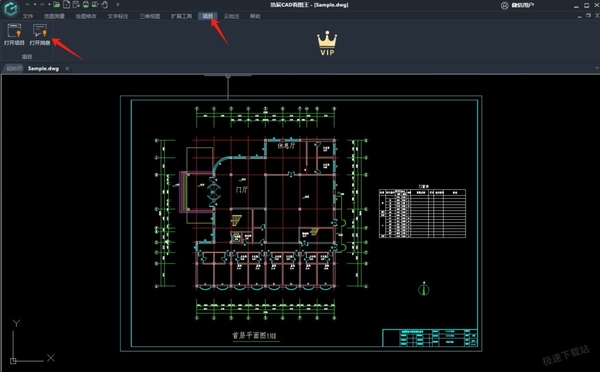
Task: Click the user avatar icon in title bar
Action: (x=505, y=5)
